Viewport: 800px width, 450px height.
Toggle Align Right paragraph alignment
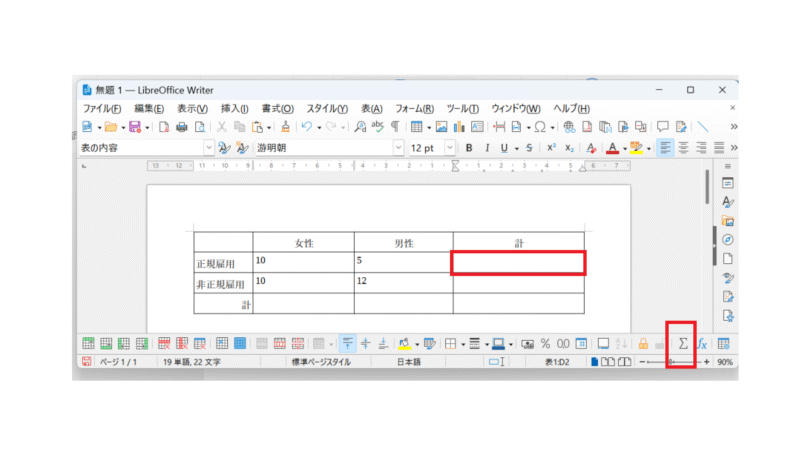(x=701, y=148)
